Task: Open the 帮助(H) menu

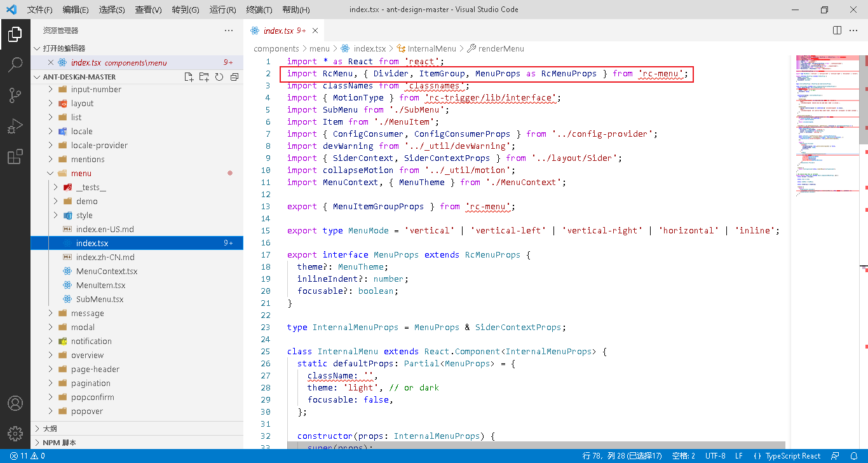Action: click(x=295, y=10)
